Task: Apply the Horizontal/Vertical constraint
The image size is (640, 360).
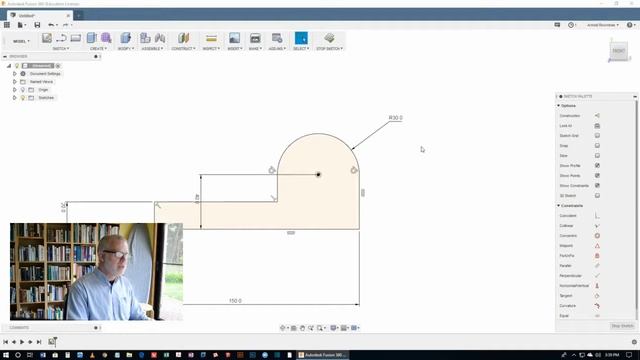Action: click(x=597, y=286)
